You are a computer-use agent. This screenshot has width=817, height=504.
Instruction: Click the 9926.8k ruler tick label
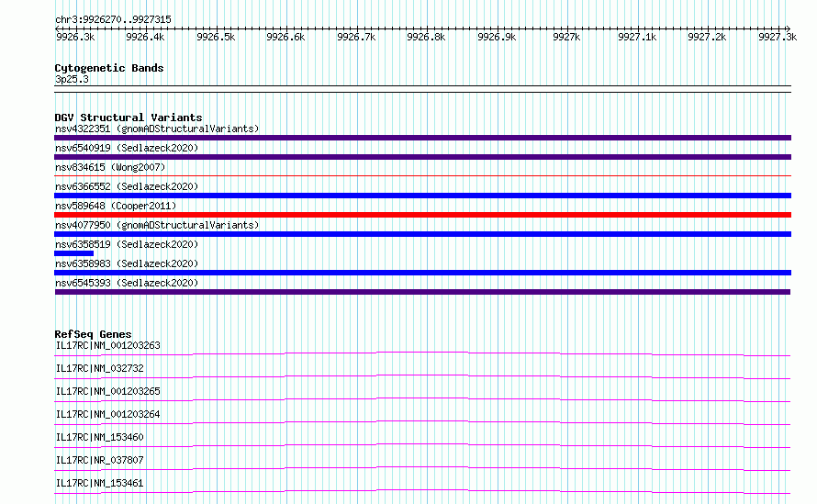pyautogui.click(x=426, y=37)
